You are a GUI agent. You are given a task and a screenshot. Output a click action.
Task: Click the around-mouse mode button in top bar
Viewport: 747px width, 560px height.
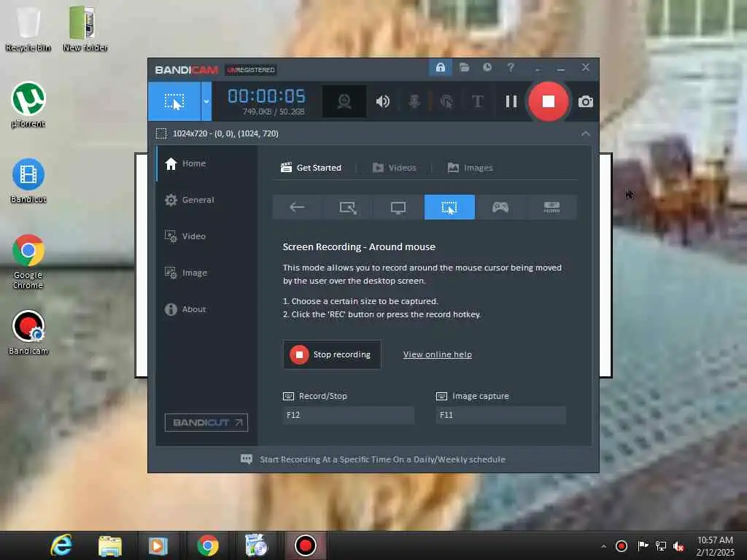point(174,101)
